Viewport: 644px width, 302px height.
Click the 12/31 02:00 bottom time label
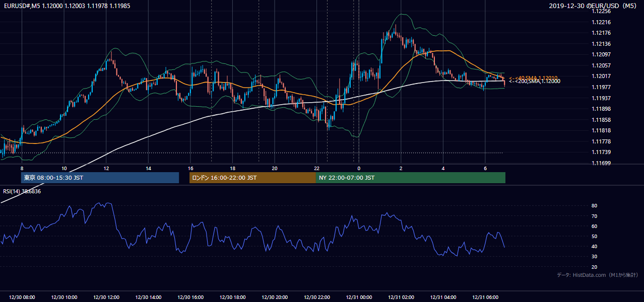tap(401, 297)
